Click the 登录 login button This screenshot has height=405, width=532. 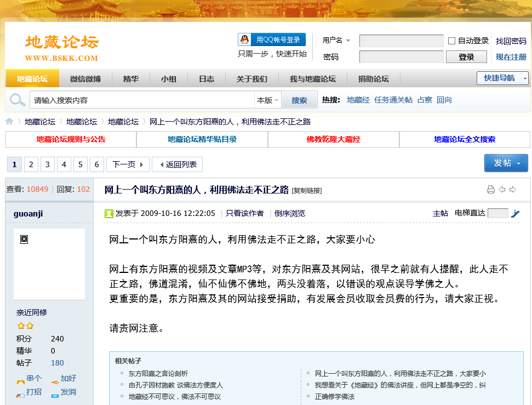[466, 57]
